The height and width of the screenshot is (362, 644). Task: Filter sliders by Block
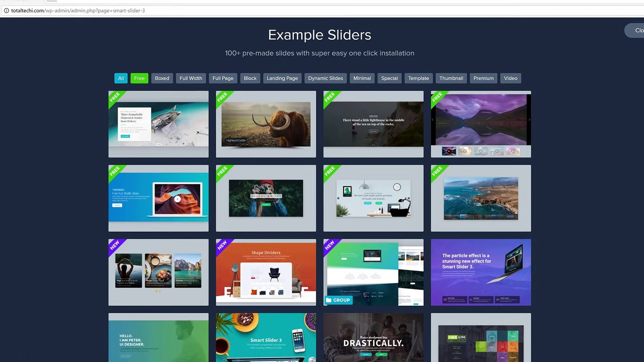point(250,78)
